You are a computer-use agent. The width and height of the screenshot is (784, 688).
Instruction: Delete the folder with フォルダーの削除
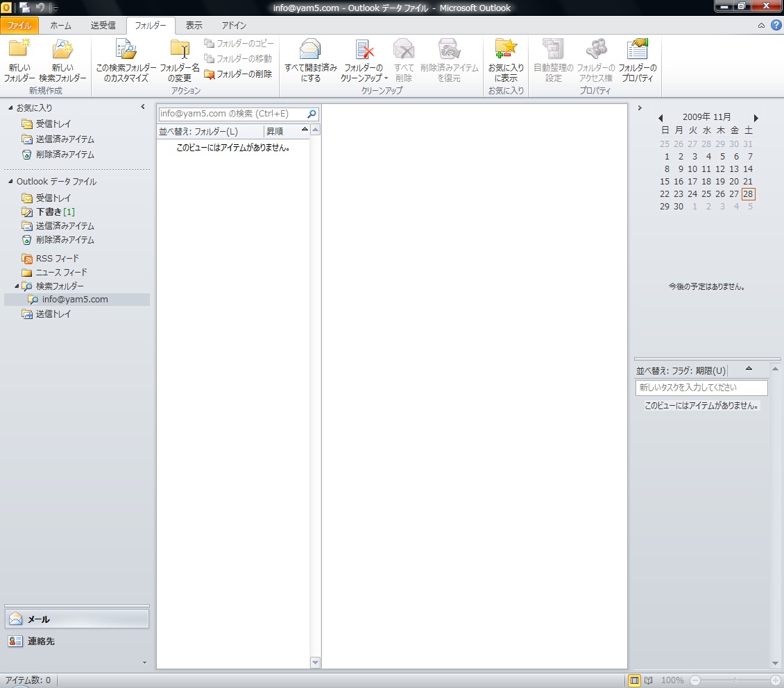pyautogui.click(x=238, y=74)
